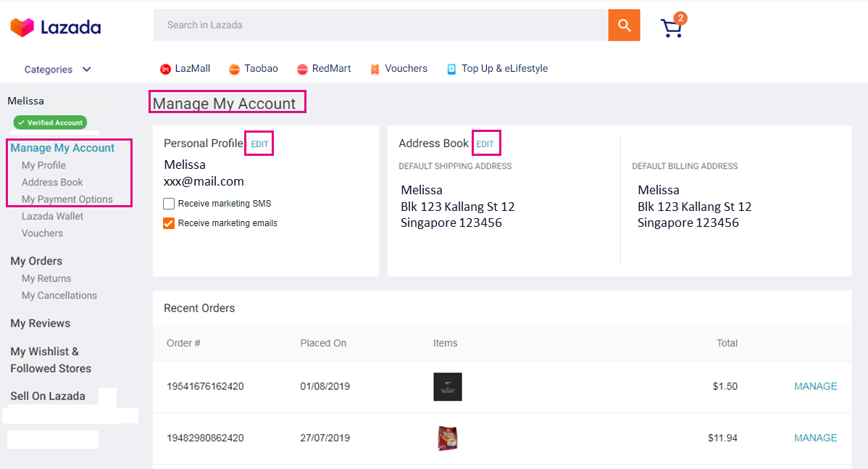Open item thumbnail for order 19482980862420
The image size is (868, 469).
coord(447,438)
